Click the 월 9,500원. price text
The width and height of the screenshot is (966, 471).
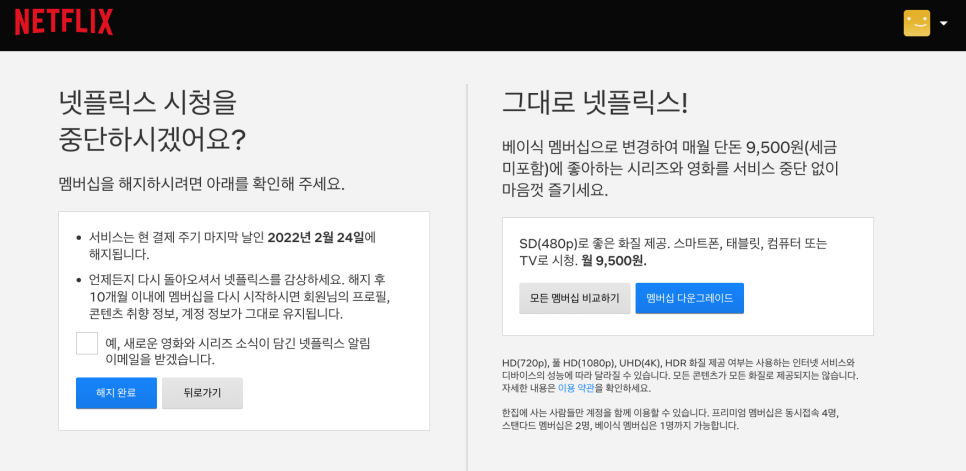612,260
